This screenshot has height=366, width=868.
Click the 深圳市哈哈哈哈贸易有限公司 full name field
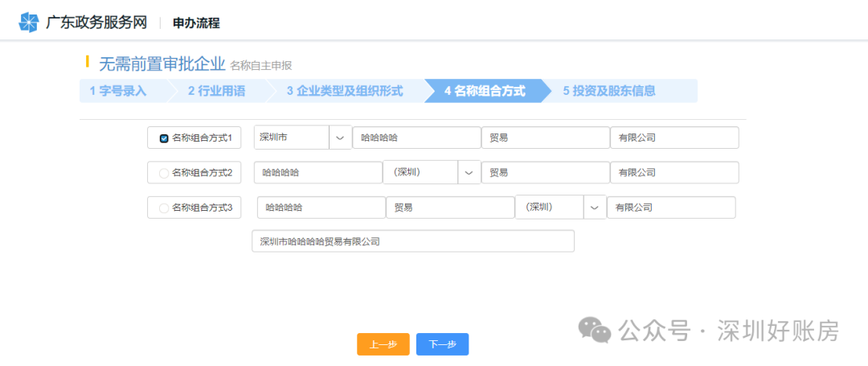[413, 241]
